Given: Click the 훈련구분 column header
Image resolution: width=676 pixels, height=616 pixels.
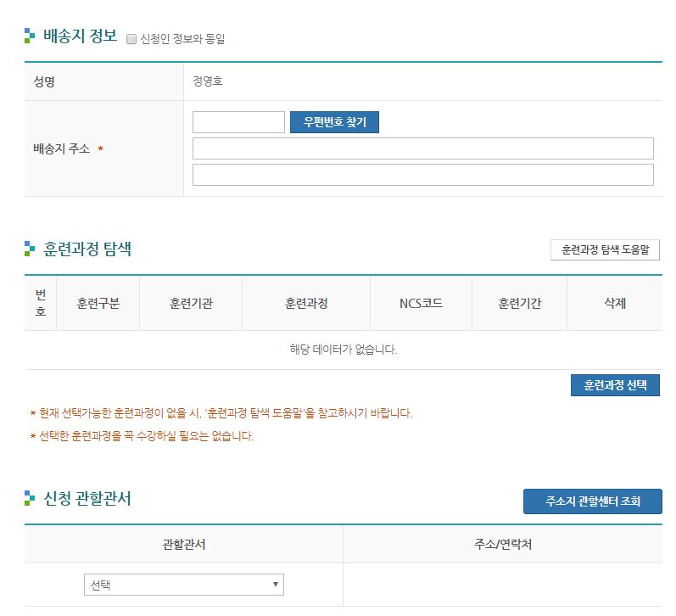Looking at the screenshot, I should tap(98, 303).
